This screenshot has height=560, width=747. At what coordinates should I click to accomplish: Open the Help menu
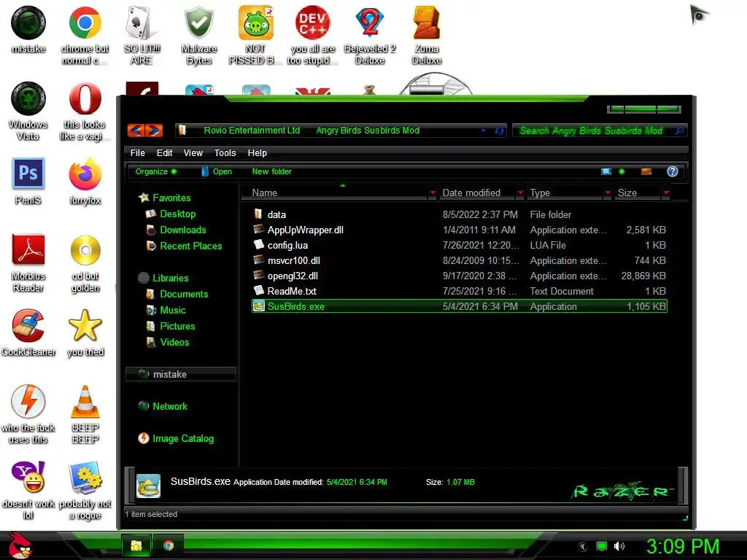258,153
